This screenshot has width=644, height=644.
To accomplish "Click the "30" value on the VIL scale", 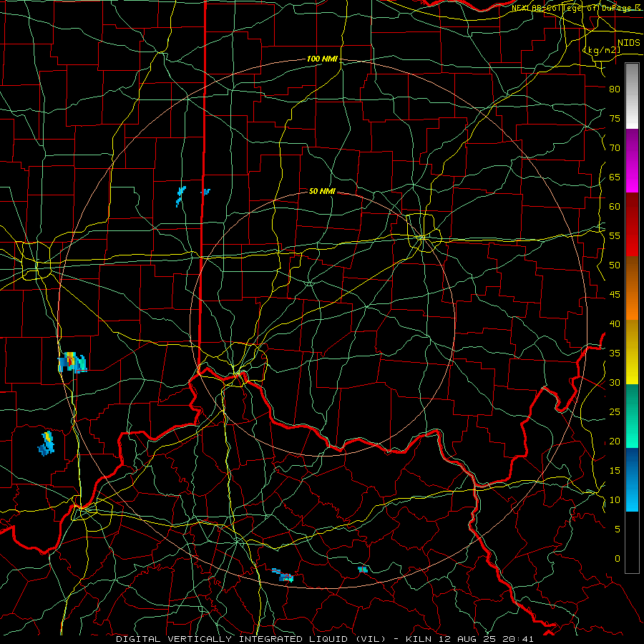I will [x=615, y=383].
